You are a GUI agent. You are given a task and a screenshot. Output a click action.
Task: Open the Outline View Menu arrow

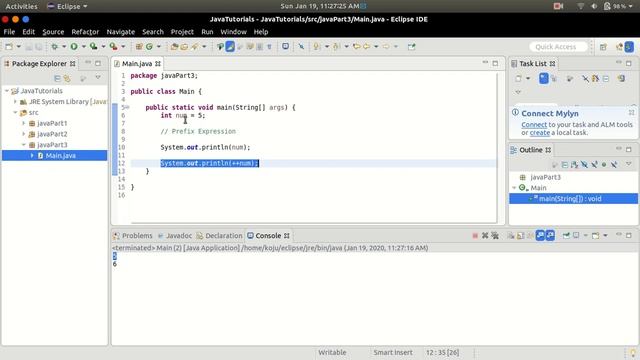coord(629,164)
